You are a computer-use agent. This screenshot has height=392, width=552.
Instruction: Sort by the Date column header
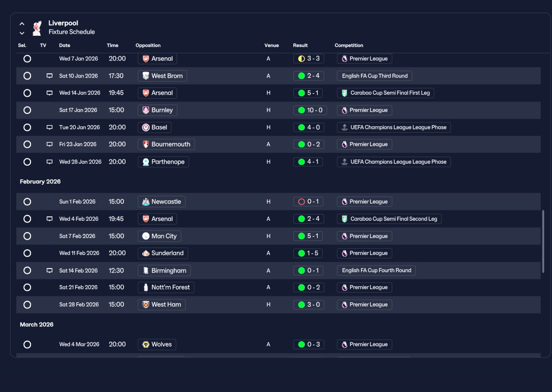[x=65, y=45]
